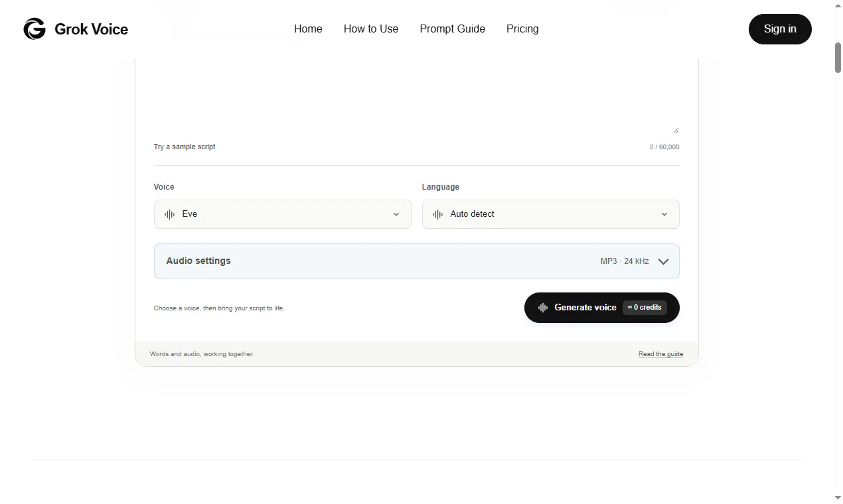Image resolution: width=843 pixels, height=504 pixels.
Task: Go to the Home menu item
Action: coord(308,29)
